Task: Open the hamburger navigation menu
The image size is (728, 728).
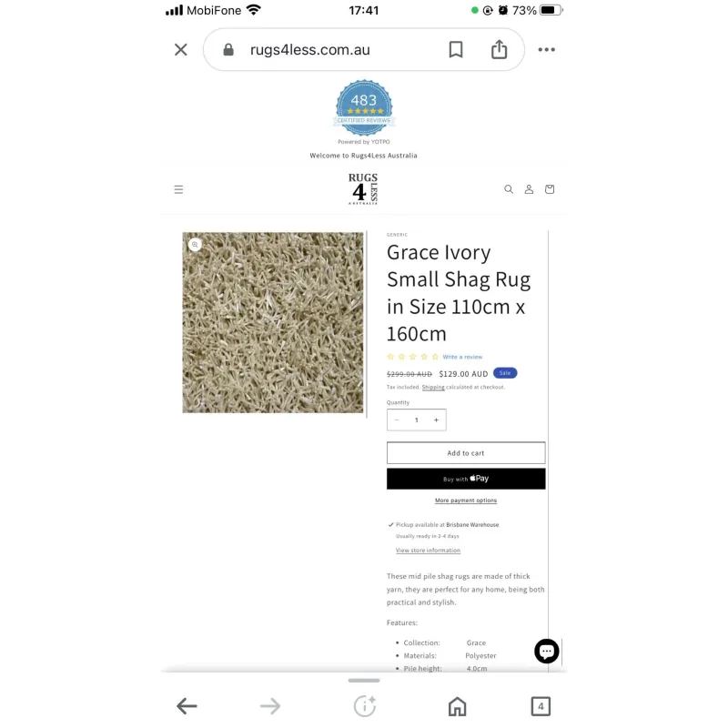Action: click(x=178, y=189)
